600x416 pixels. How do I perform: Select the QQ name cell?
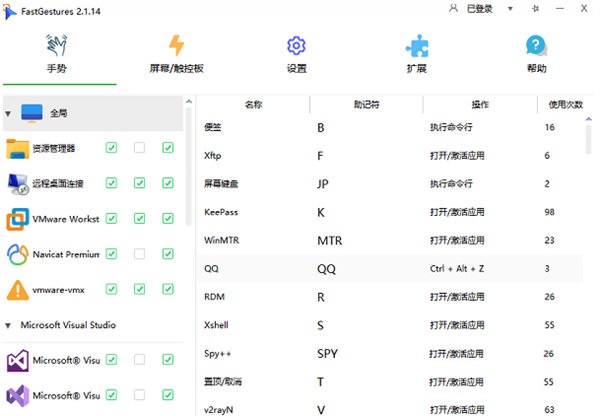[x=211, y=269]
